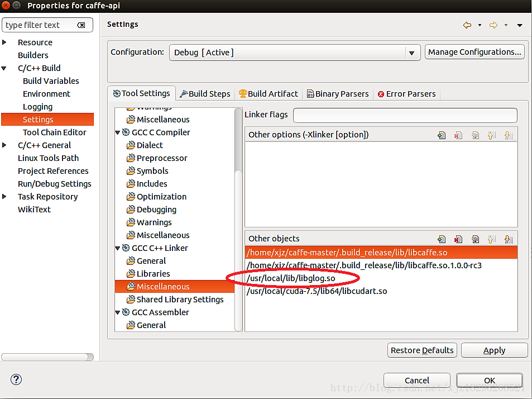The image size is (532, 399).
Task: Switch to the Tool Settings tab
Action: (141, 93)
